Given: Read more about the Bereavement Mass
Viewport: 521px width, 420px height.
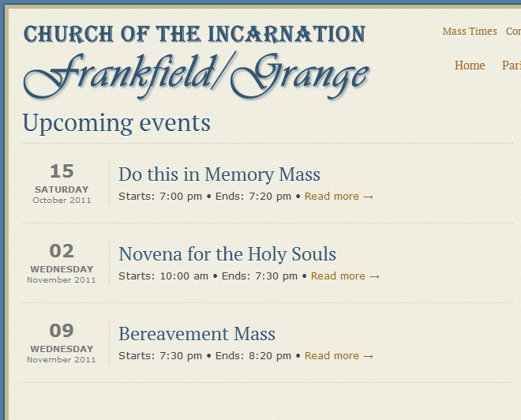Looking at the screenshot, I should click(339, 356).
